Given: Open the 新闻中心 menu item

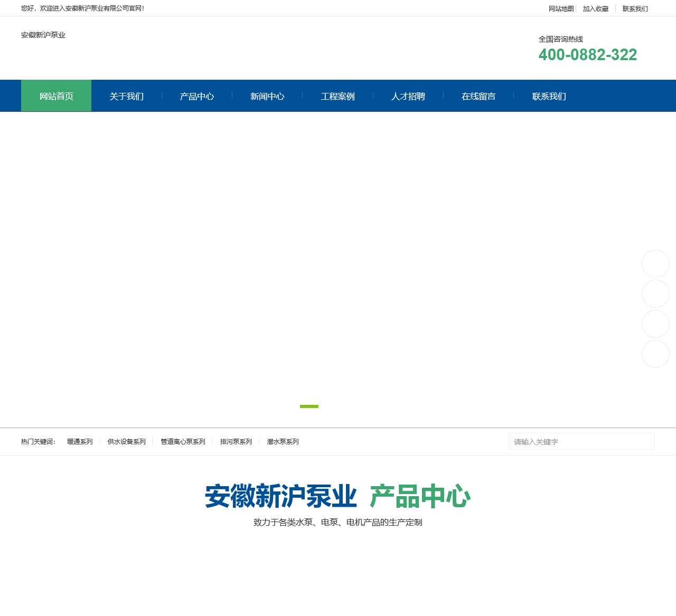Looking at the screenshot, I should point(267,96).
